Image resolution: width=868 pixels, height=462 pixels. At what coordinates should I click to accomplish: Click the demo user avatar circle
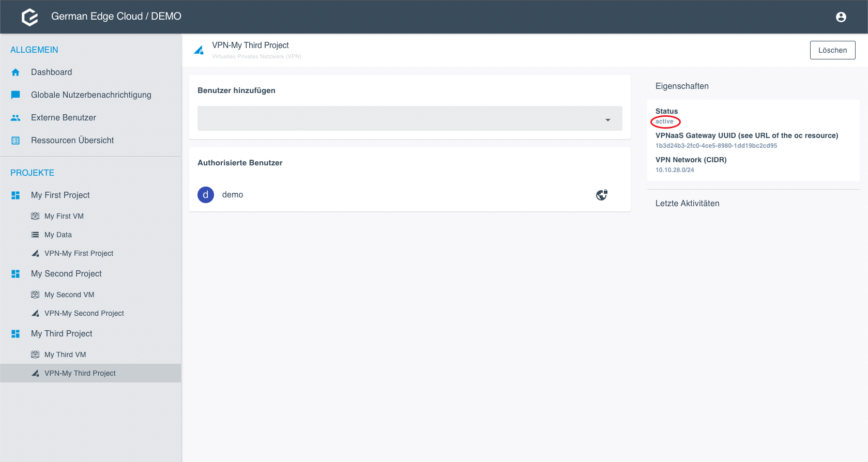point(206,195)
